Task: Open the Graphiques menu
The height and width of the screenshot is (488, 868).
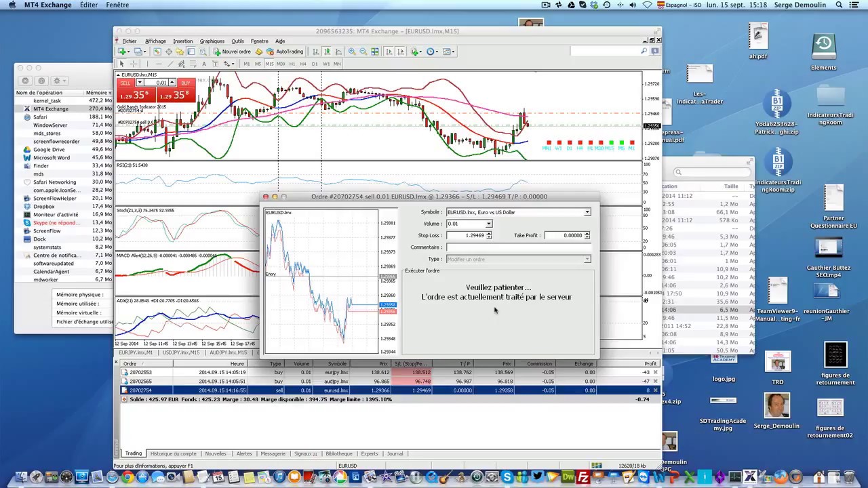Action: [x=212, y=41]
